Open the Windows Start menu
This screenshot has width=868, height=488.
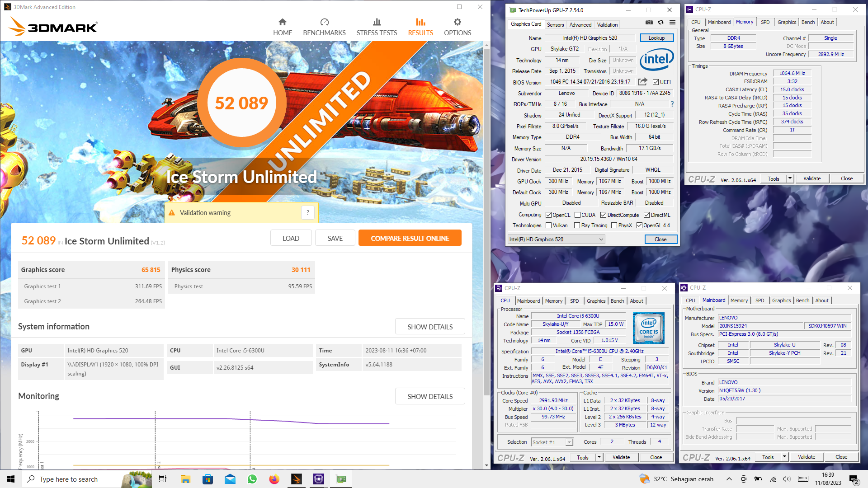11,479
